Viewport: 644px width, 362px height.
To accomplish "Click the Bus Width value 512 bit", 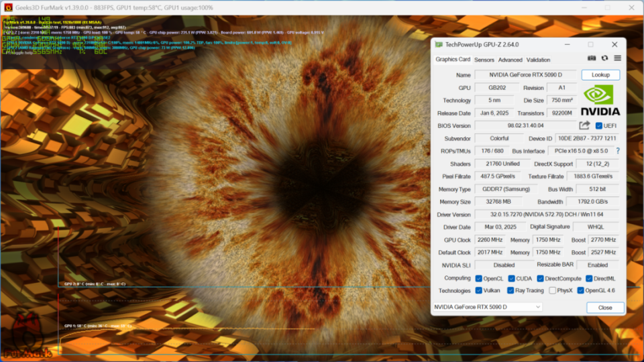I will [598, 189].
